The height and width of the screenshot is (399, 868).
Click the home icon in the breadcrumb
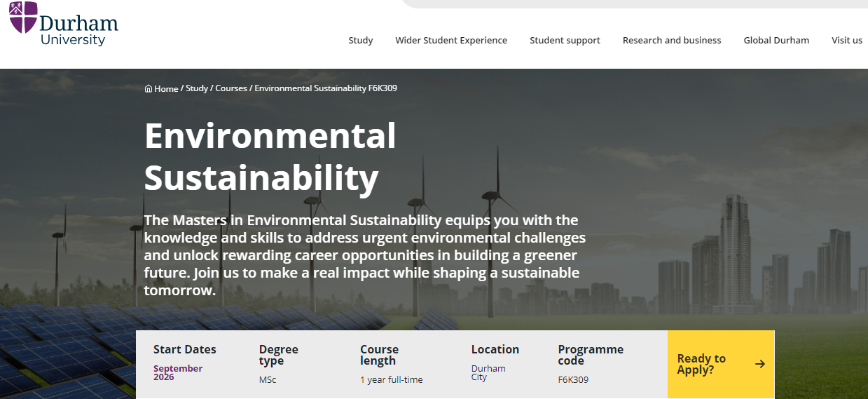(149, 88)
